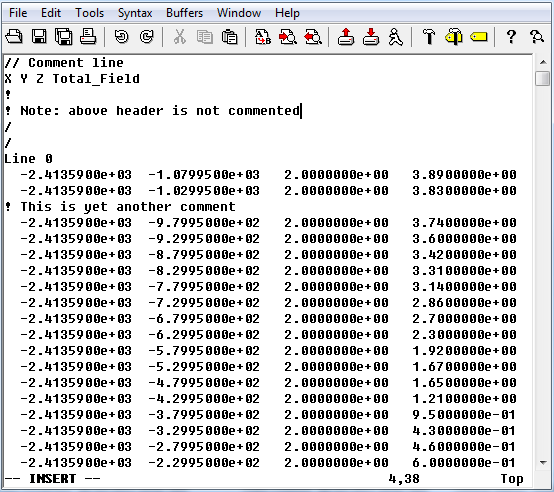The image size is (554, 492).
Task: Save session with the red down-arrow icon
Action: click(x=371, y=37)
